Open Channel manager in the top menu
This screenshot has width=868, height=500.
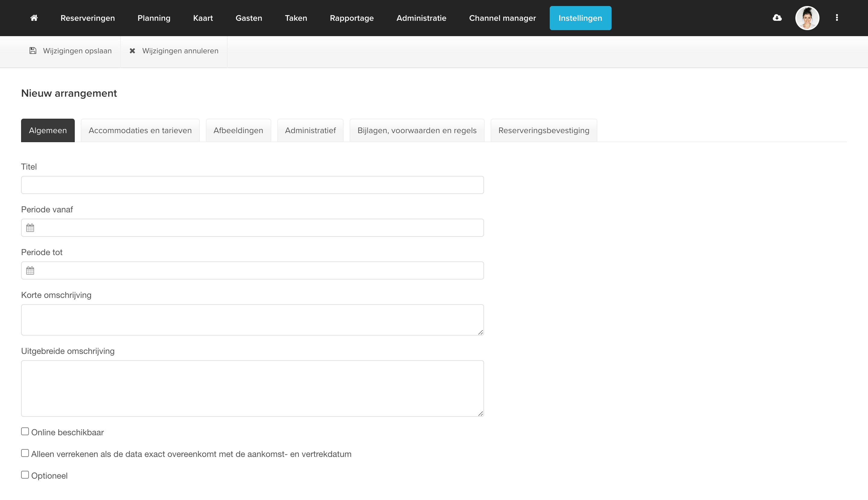[502, 18]
